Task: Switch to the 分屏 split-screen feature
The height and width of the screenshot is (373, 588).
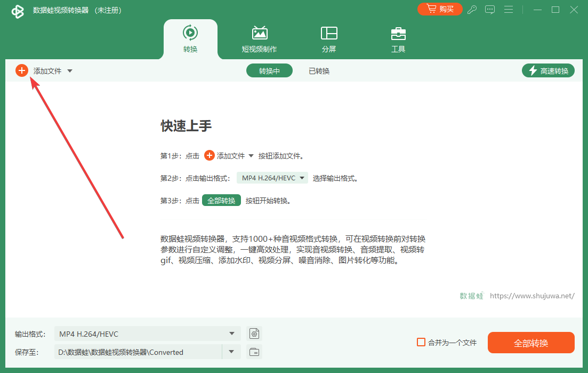Action: tap(329, 38)
